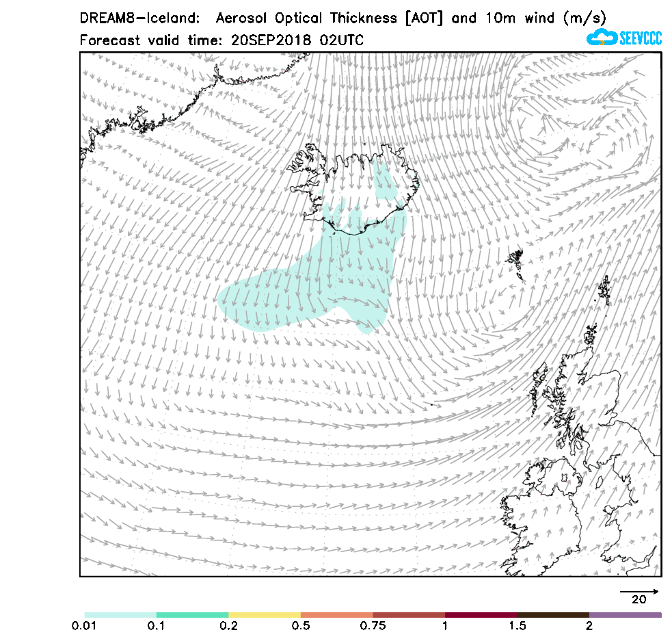Select the dark crimson legend segment
This screenshot has width=672, height=641.
coord(481,615)
